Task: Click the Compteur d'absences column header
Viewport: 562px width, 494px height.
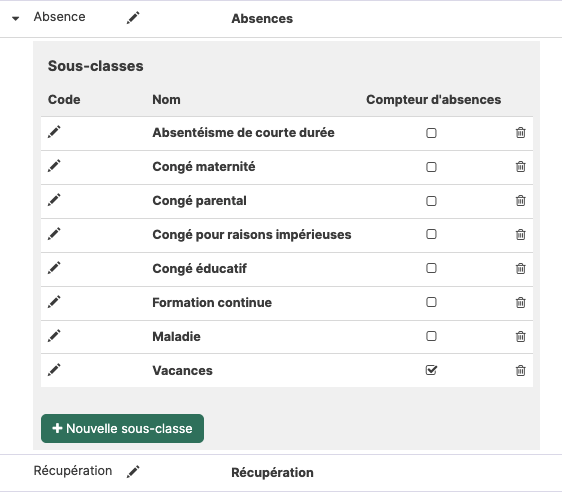Action: point(433,100)
